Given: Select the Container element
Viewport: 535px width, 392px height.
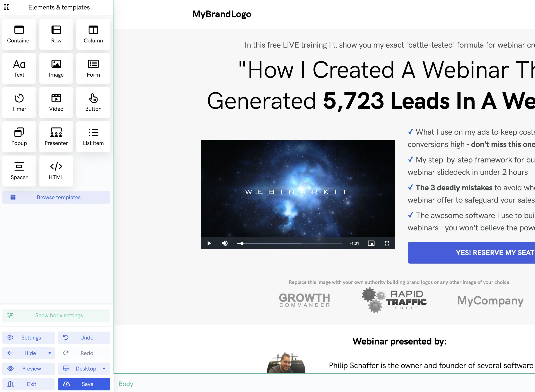Looking at the screenshot, I should (19, 34).
